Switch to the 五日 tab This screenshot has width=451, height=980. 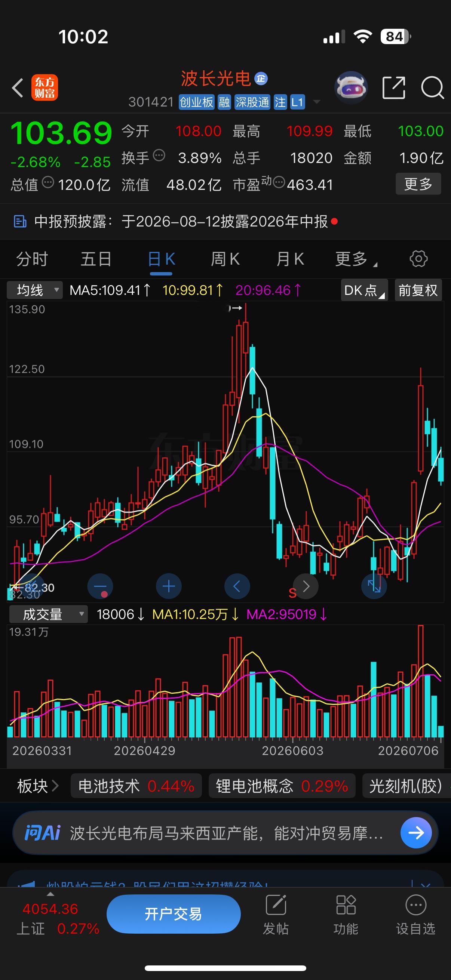pos(96,259)
